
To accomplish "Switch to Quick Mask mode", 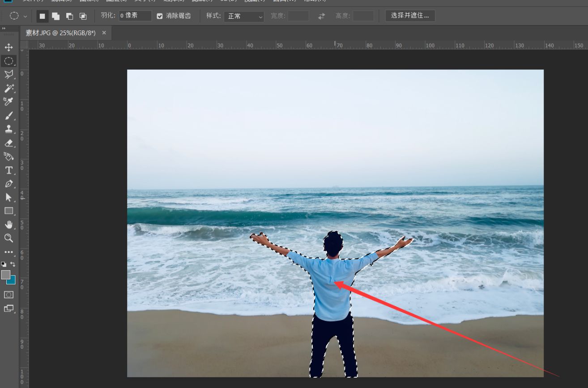I will pos(9,294).
